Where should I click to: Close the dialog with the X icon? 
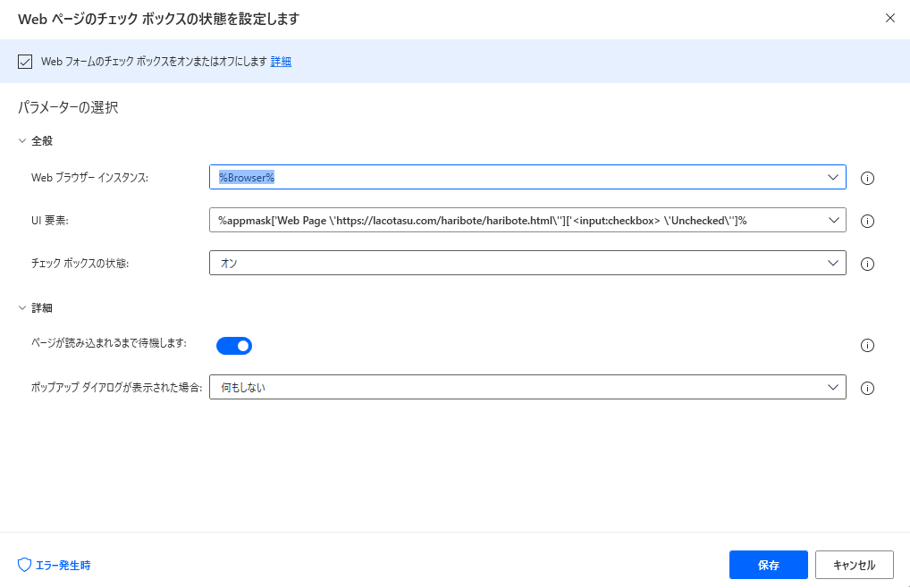tap(889, 18)
